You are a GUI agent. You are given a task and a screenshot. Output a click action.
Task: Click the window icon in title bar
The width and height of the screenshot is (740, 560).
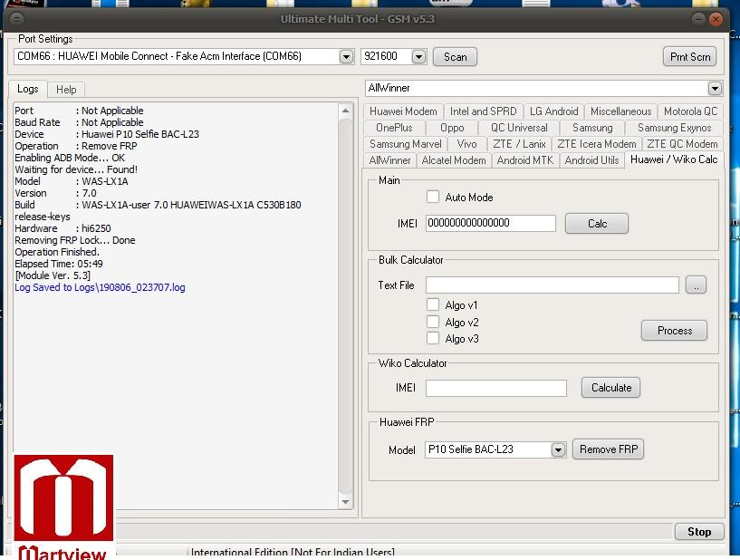[x=17, y=19]
